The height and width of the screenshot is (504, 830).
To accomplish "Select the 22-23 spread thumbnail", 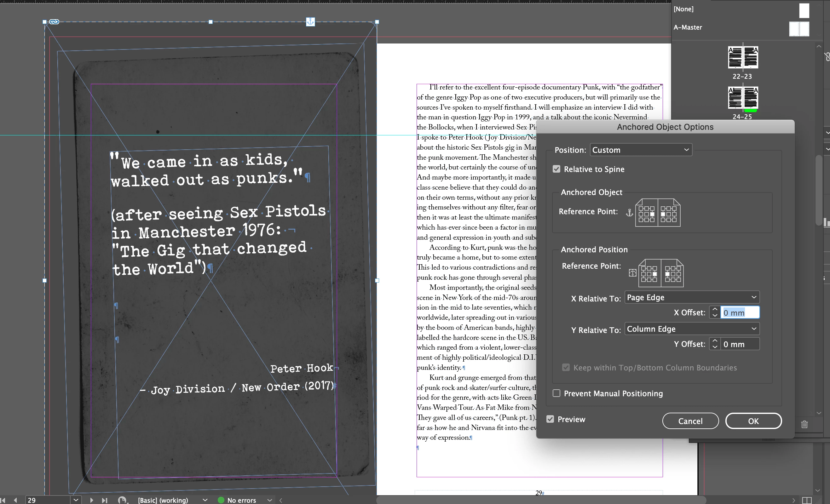I will (x=742, y=58).
